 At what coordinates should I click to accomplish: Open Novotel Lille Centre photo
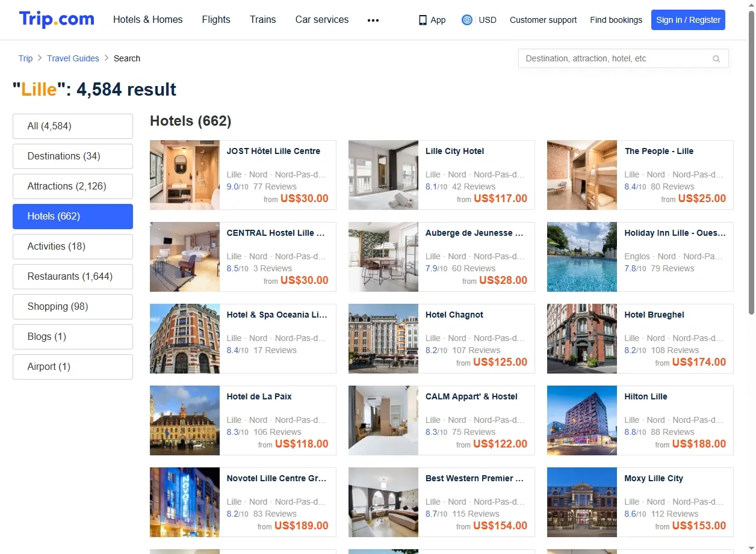click(185, 502)
